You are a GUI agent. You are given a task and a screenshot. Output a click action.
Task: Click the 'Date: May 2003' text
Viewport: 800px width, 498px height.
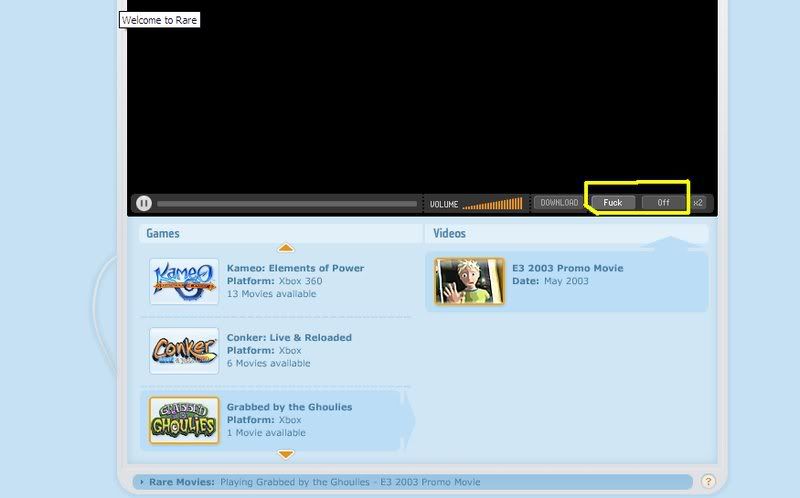click(551, 281)
